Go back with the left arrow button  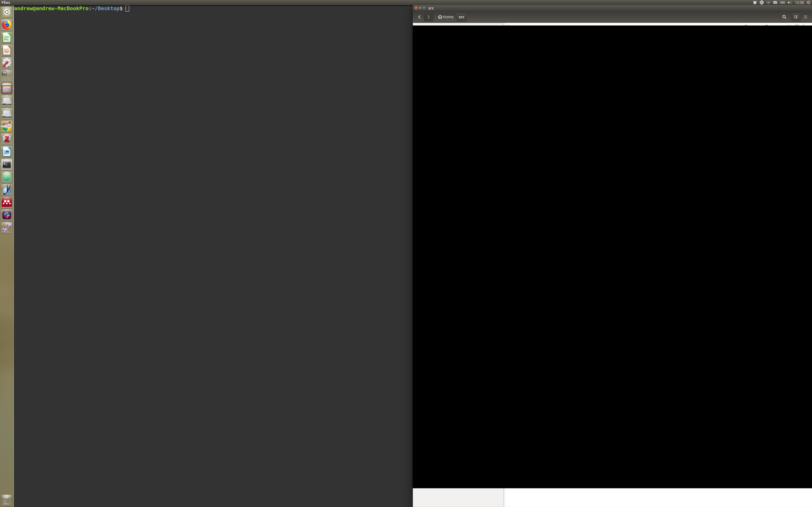click(x=420, y=17)
